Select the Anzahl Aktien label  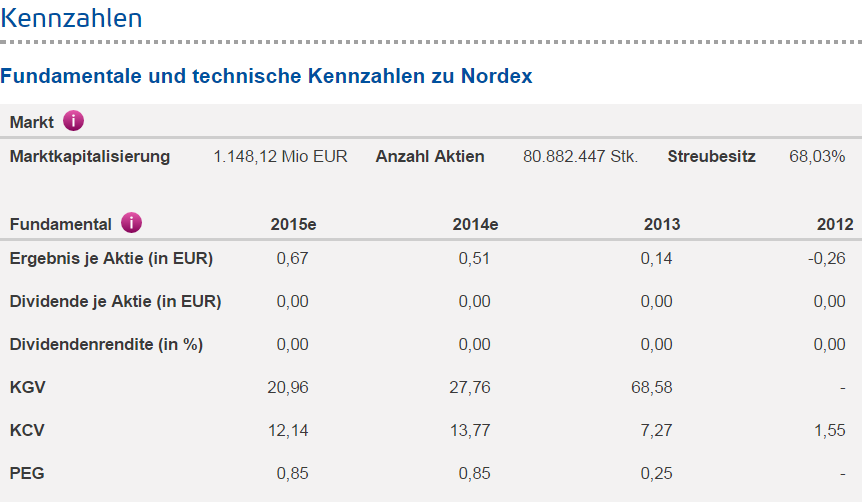coord(430,156)
